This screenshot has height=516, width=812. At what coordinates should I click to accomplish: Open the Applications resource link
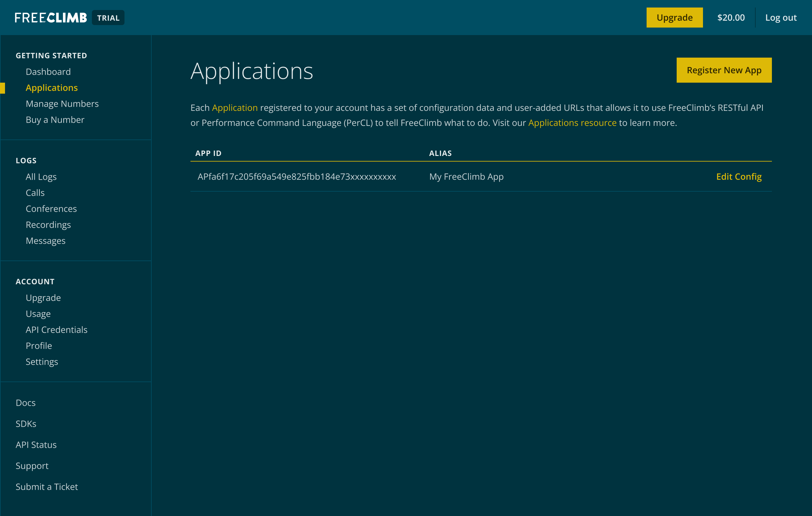click(x=572, y=123)
